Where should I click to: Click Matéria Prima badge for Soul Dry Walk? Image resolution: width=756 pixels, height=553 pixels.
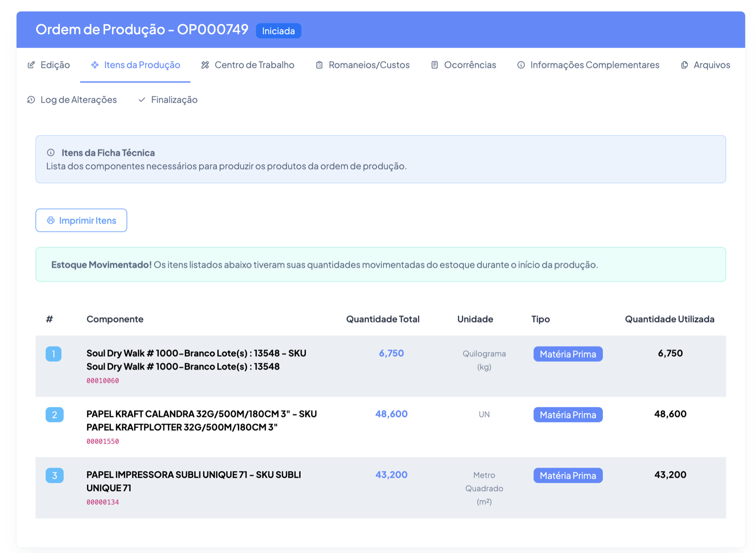point(568,354)
